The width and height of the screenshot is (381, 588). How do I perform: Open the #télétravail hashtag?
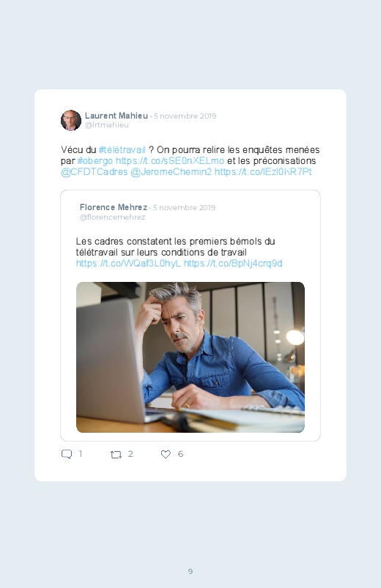click(x=122, y=150)
